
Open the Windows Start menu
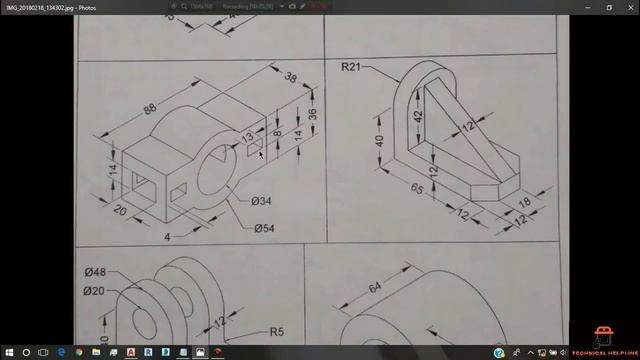pyautogui.click(x=9, y=352)
